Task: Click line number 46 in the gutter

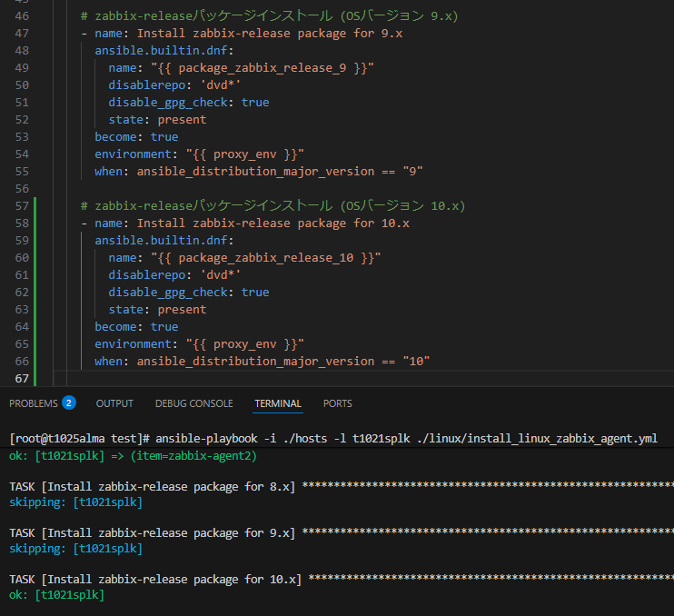Action: 22,16
